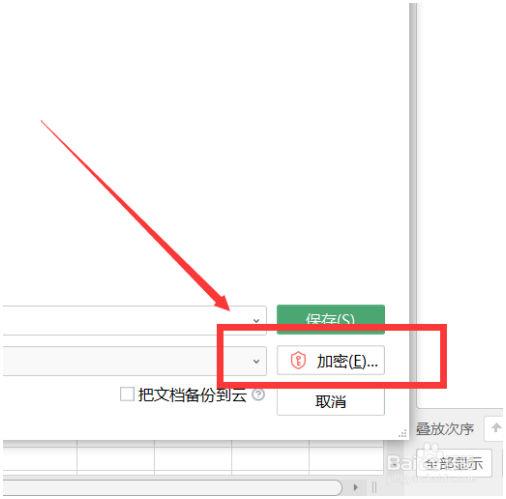
Task: Click the scroll right arrow
Action: tap(355, 487)
